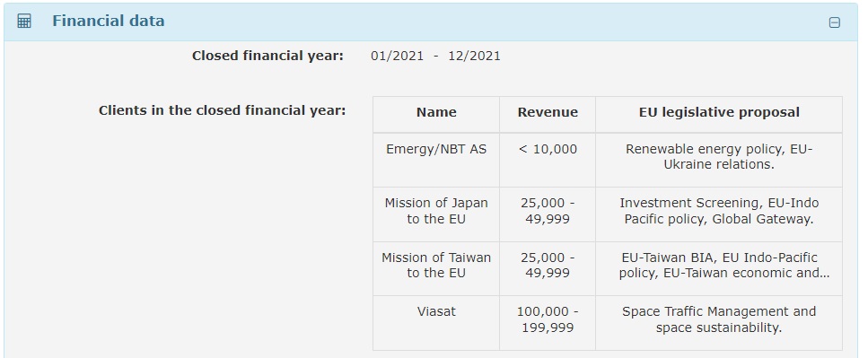Select the Name column header
This screenshot has width=868, height=358.
pyautogui.click(x=436, y=112)
